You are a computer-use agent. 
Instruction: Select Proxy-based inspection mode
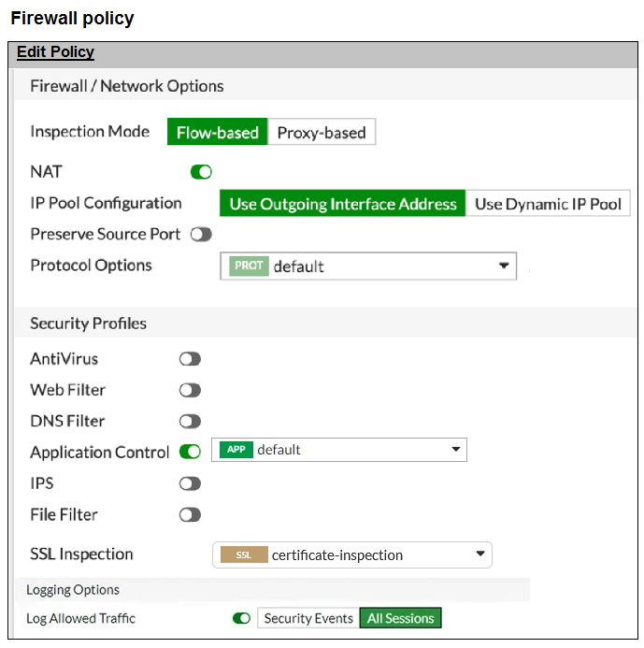pos(322,133)
